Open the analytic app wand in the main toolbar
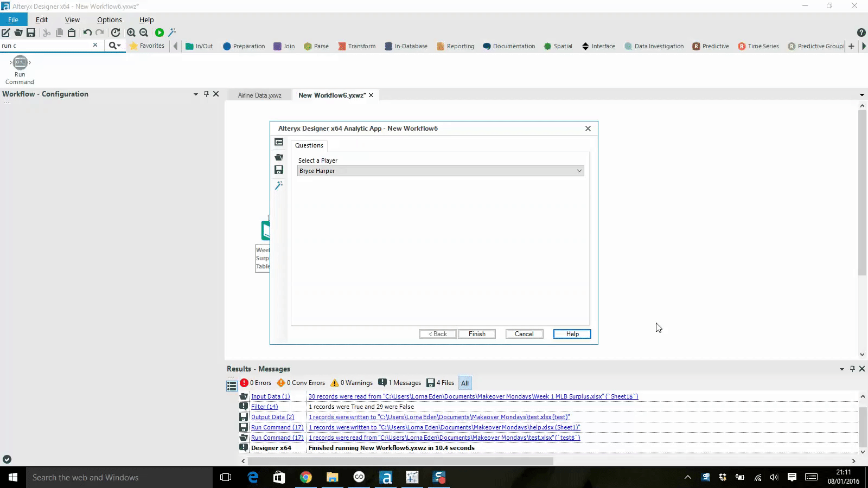This screenshot has height=488, width=868. (172, 33)
